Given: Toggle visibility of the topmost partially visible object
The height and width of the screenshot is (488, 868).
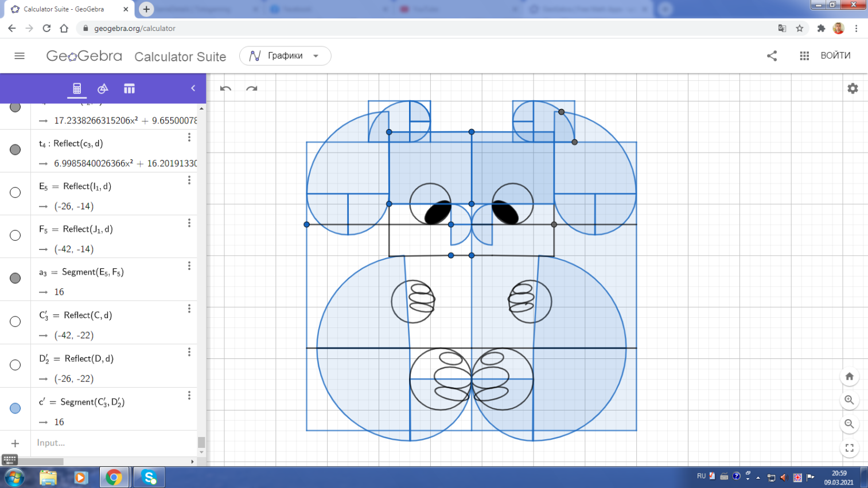Looking at the screenshot, I should point(15,107).
